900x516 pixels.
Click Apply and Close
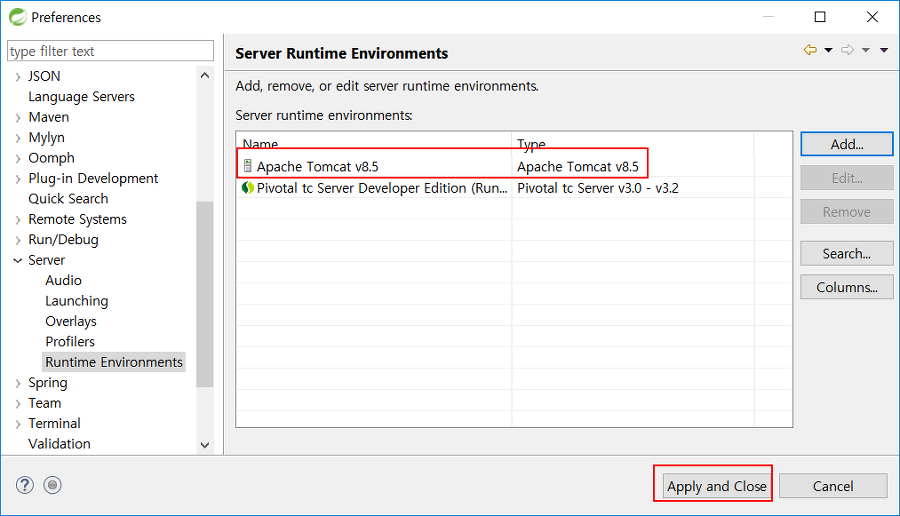716,486
